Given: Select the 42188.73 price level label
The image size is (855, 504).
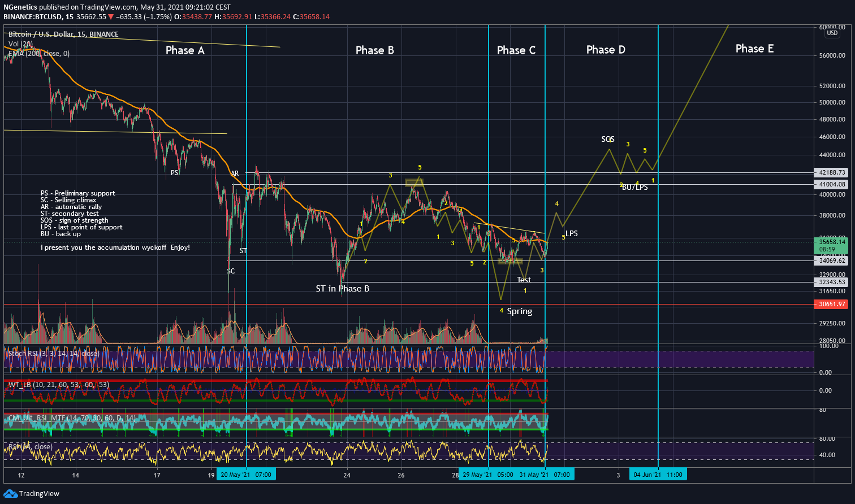Looking at the screenshot, I should pos(832,172).
